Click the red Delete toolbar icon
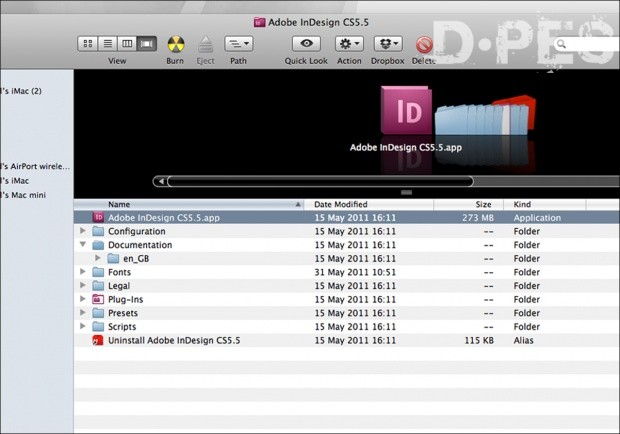Screen dimensions: 620x434 [x=424, y=45]
